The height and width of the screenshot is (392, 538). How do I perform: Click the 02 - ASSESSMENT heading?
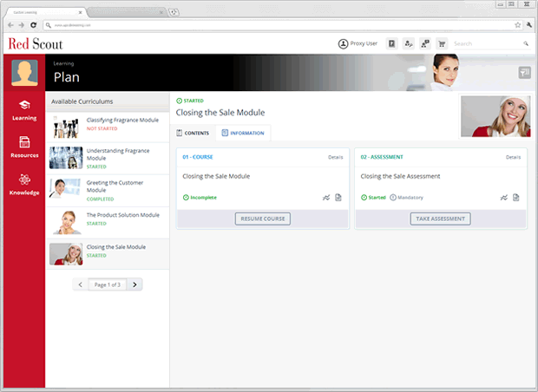[382, 157]
